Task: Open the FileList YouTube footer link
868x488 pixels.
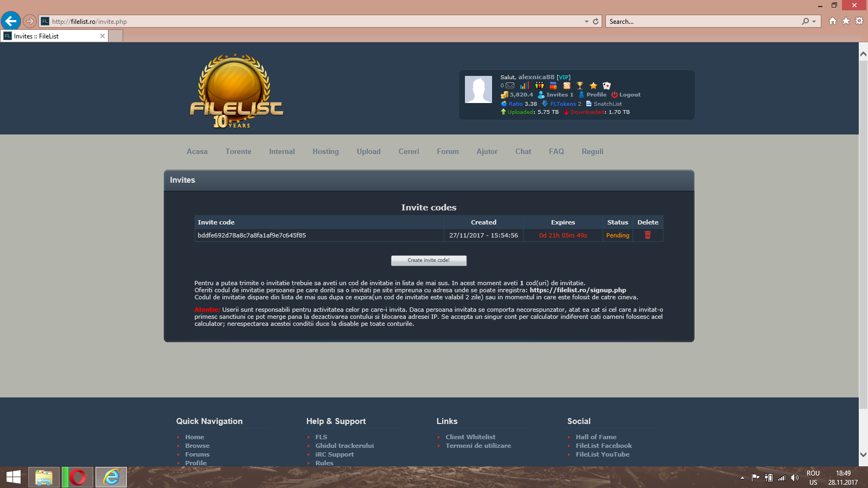Action: click(602, 454)
